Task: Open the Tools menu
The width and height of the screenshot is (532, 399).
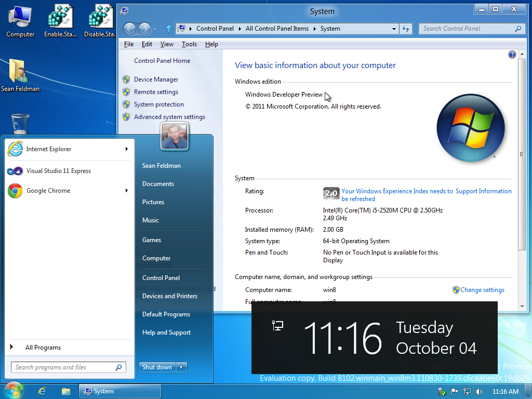Action: point(189,44)
